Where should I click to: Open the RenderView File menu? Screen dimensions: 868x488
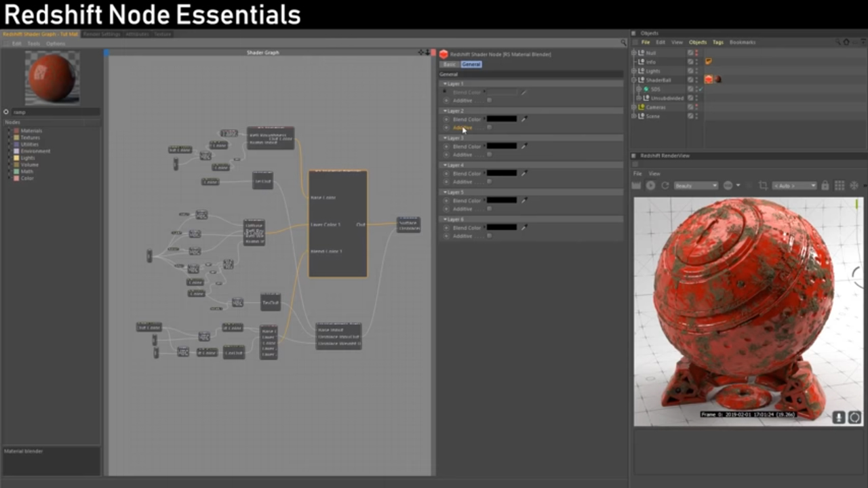637,174
